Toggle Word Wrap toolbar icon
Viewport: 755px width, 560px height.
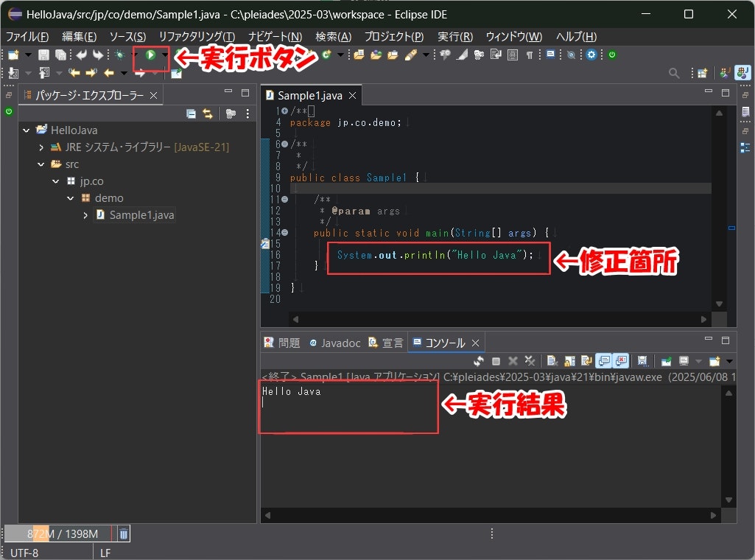coord(496,55)
